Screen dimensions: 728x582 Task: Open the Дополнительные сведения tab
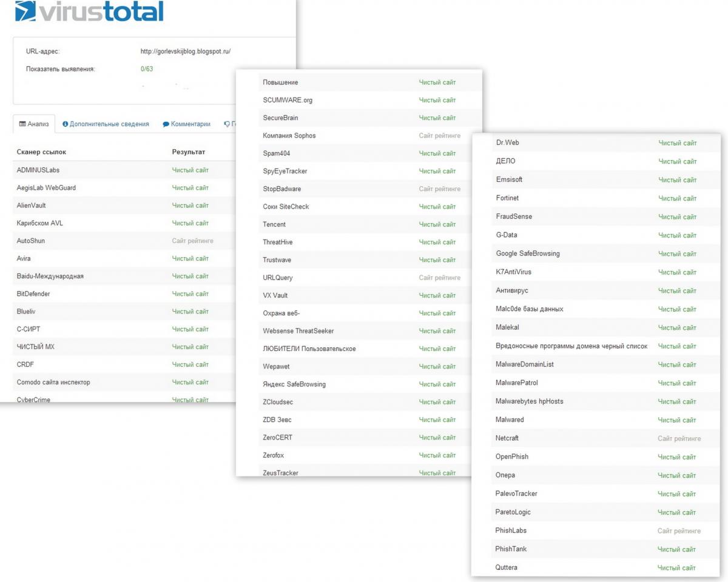[x=109, y=124]
